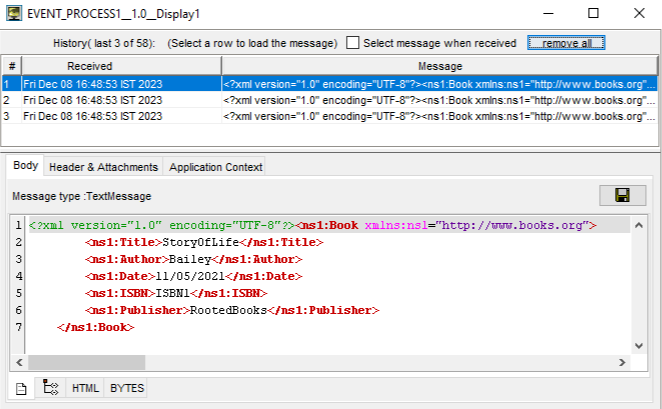Select the HTML view tab
This screenshot has width=662, height=409.
coord(85,388)
